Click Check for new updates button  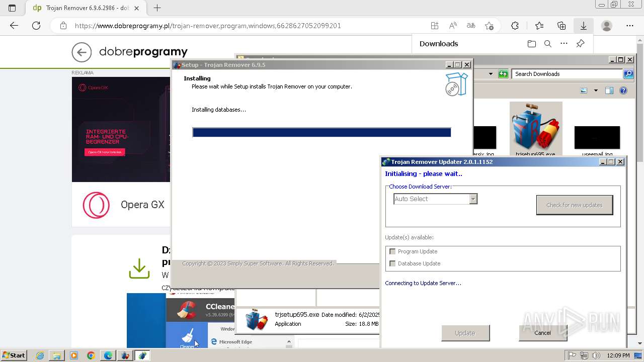tap(575, 205)
